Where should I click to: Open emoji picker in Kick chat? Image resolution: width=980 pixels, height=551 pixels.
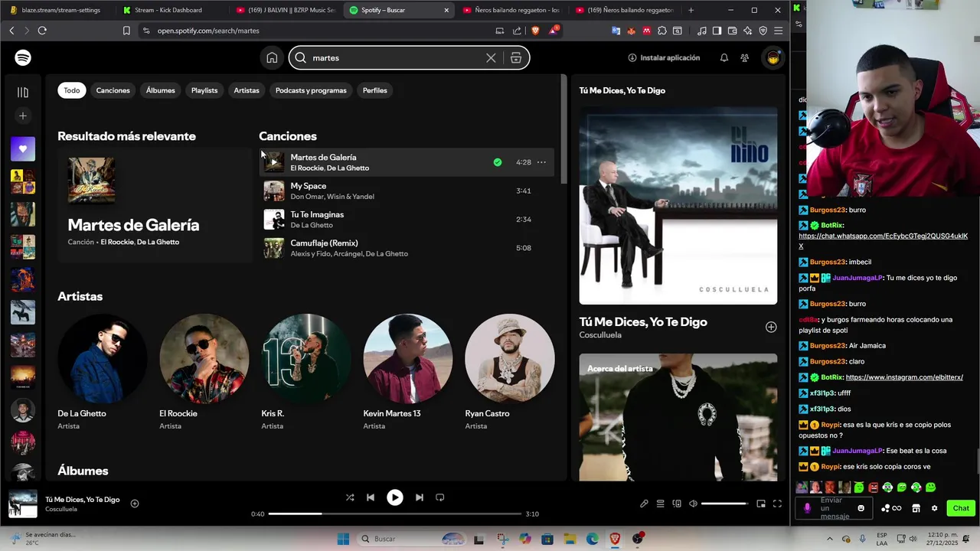pos(861,508)
